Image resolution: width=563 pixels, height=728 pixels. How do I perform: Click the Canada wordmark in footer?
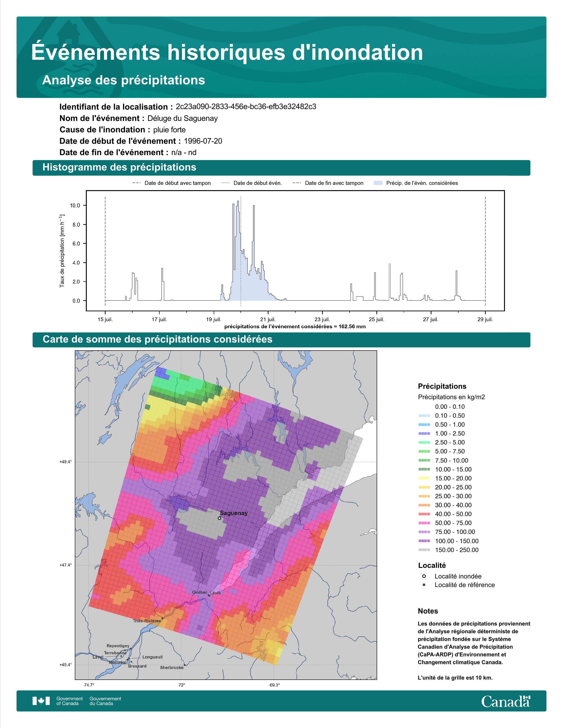(x=506, y=701)
